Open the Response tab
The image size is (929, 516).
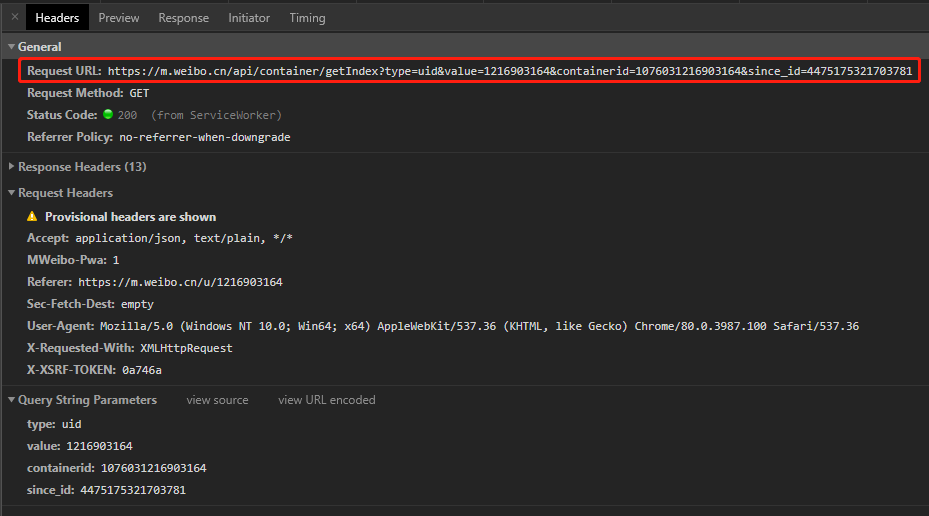click(184, 18)
